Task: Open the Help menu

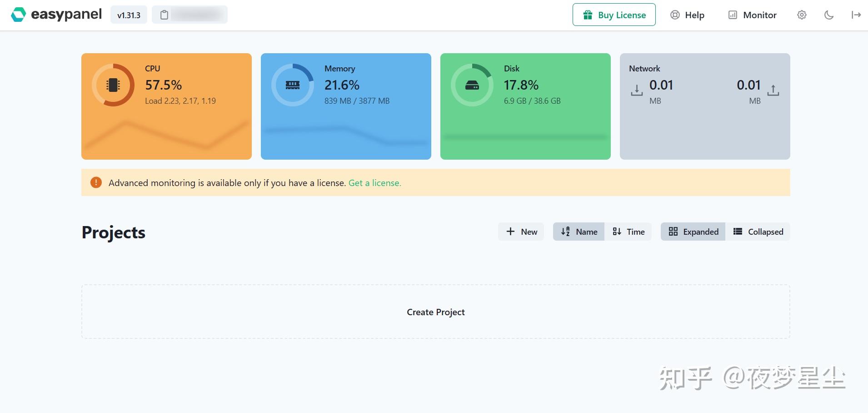Action: coord(687,15)
